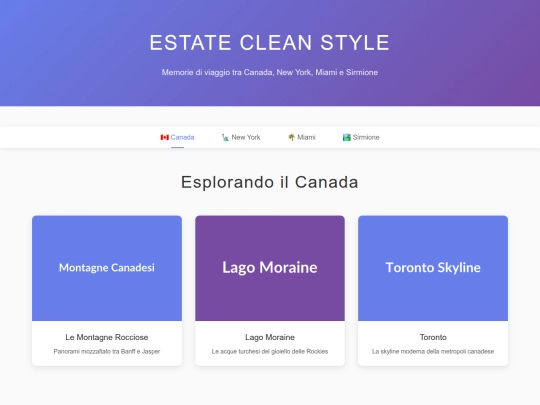540x405 pixels.
Task: Open the Montagne Canadesi image card
Action: tap(107, 268)
